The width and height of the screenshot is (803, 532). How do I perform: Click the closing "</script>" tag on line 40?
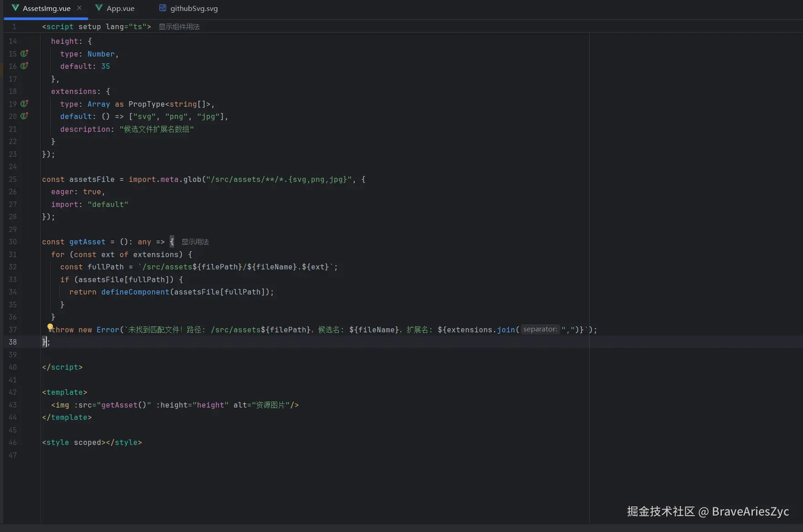pos(62,367)
